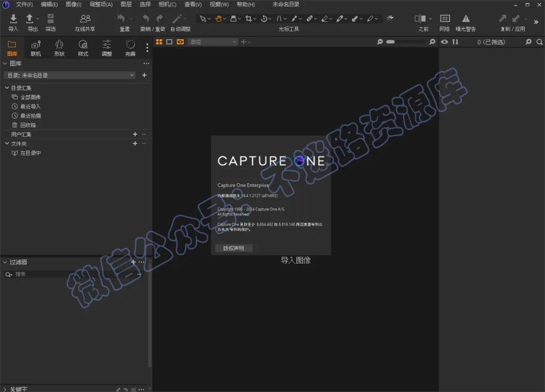The height and width of the screenshot is (392, 545).
Task: Open the 文件(F) menu
Action: [x=24, y=5]
